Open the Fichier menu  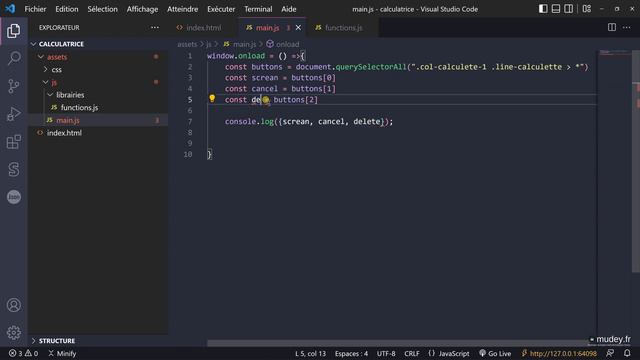(x=36, y=9)
